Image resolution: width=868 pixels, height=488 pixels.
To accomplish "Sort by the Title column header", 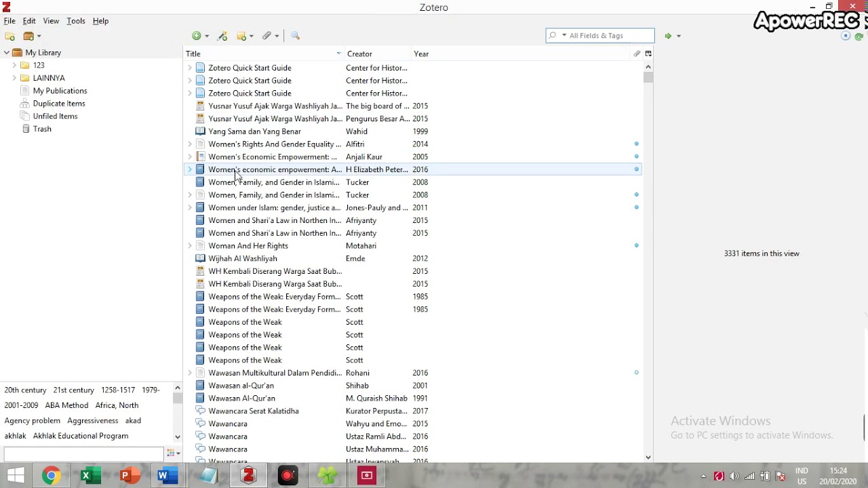I will pos(264,54).
